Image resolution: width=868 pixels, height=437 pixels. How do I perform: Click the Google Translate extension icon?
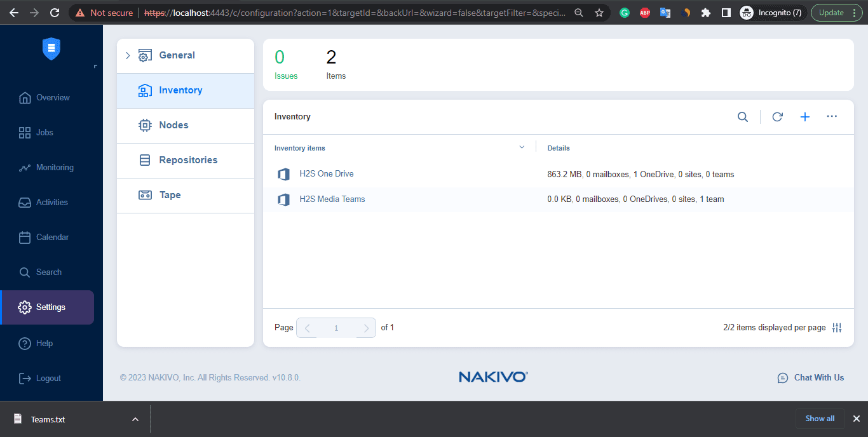click(665, 13)
